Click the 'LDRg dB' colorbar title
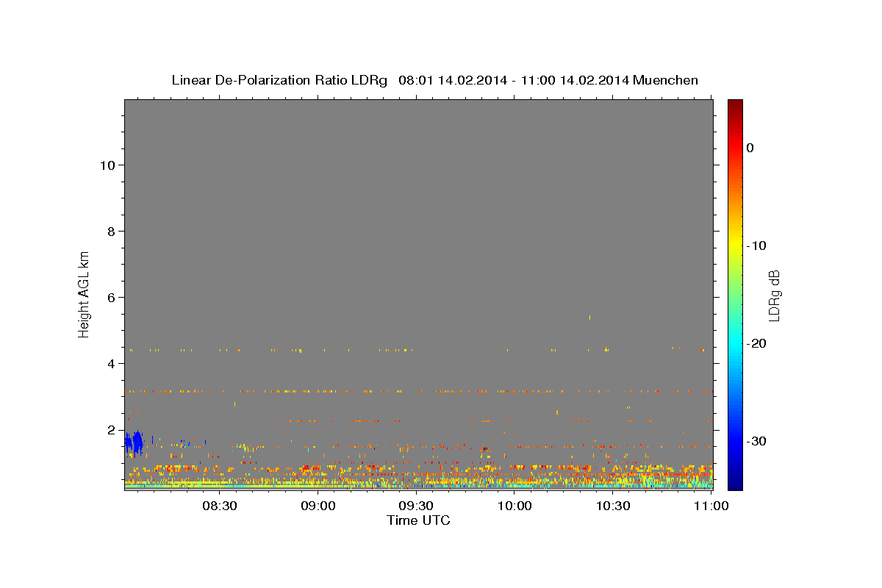This screenshot has width=882, height=588. click(x=774, y=295)
